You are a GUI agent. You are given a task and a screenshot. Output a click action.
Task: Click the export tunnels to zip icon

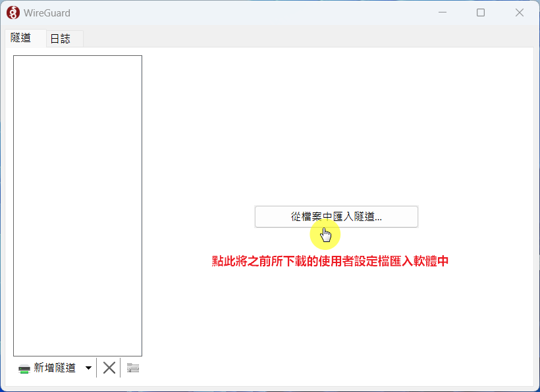click(x=133, y=368)
